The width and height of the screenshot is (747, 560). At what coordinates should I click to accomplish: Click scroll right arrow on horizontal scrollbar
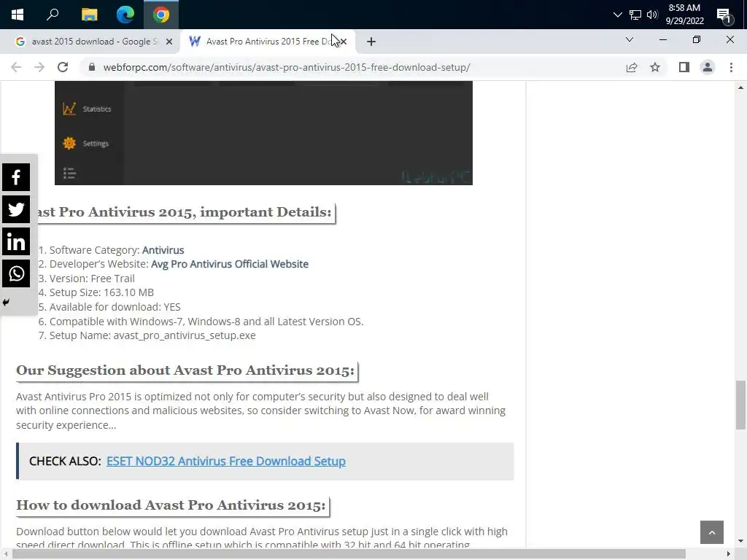coord(729,554)
